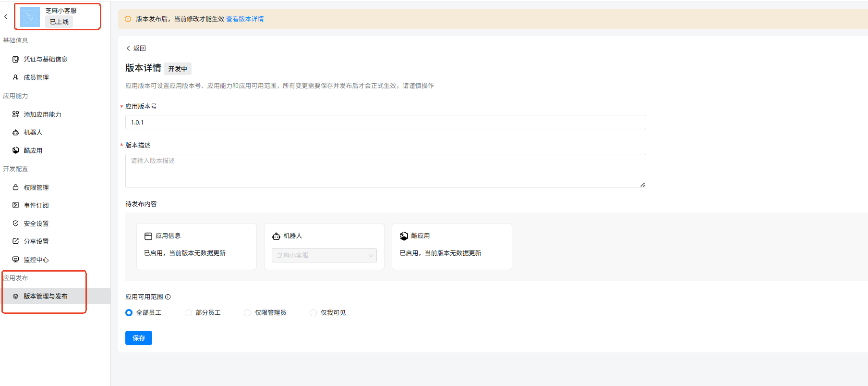Click the 分享设置 share icon
The width and height of the screenshot is (868, 386).
click(15, 241)
